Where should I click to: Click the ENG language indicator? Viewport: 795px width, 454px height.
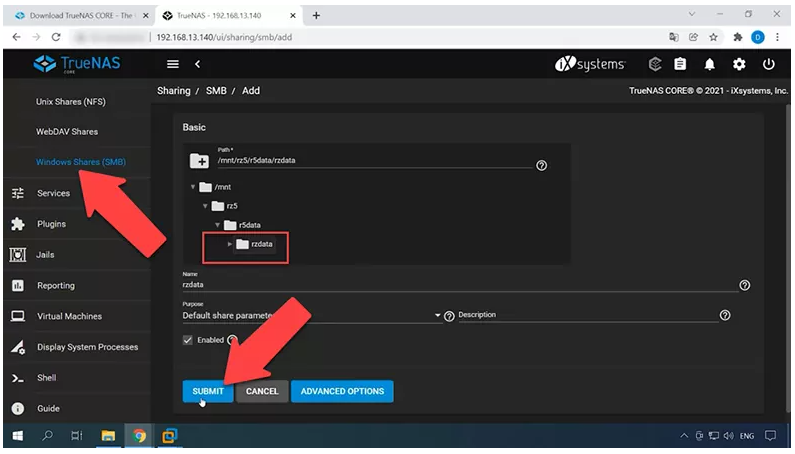click(x=747, y=436)
